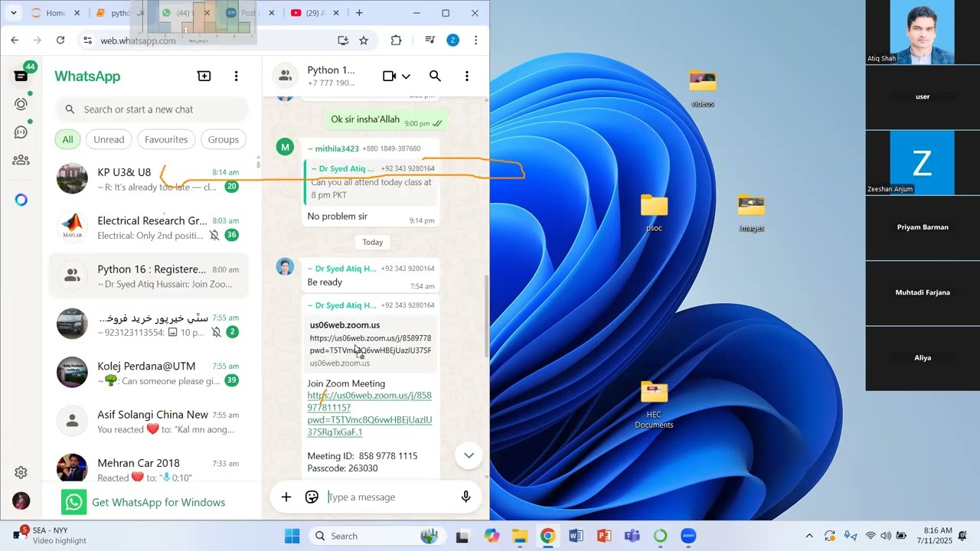Open Zoom from the taskbar
The image size is (980, 551).
(688, 536)
